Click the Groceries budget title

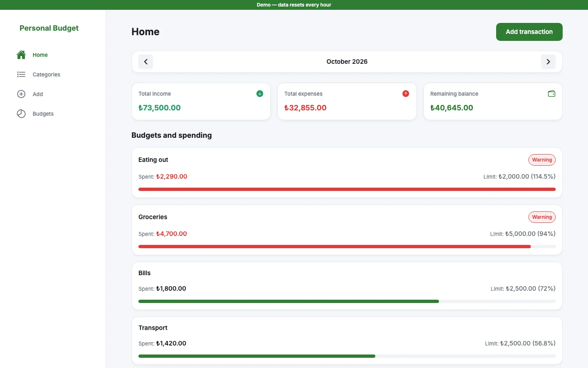click(x=153, y=217)
